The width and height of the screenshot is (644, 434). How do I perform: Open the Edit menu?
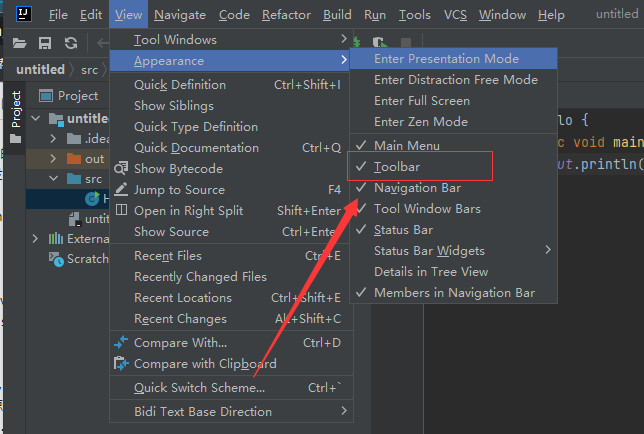pos(91,15)
